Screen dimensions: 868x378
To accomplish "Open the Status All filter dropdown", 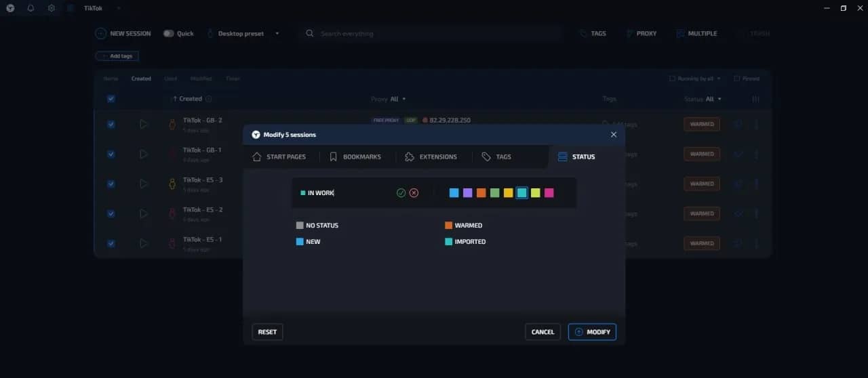I will tap(703, 99).
